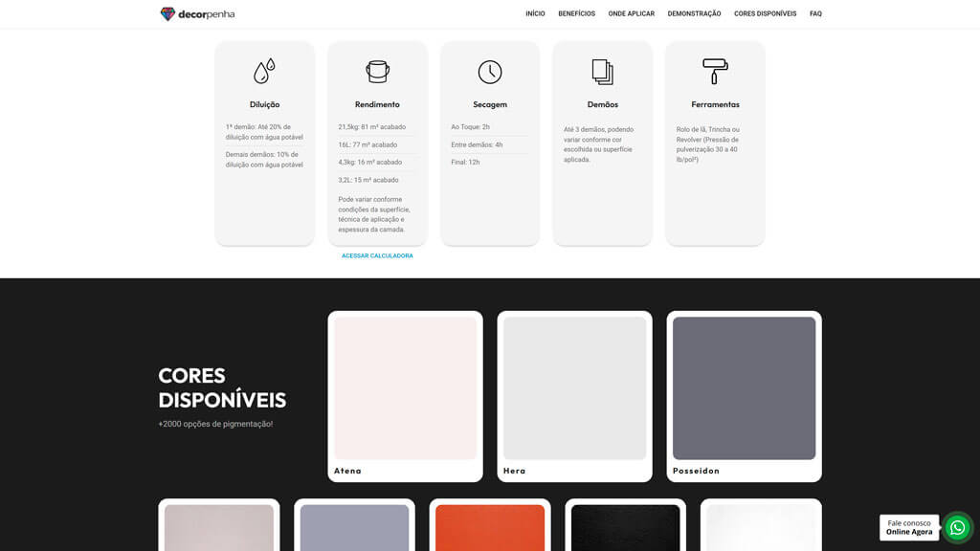Click the 'Demais demãos: 10%' dilution text
The width and height of the screenshot is (980, 551).
pyautogui.click(x=264, y=160)
